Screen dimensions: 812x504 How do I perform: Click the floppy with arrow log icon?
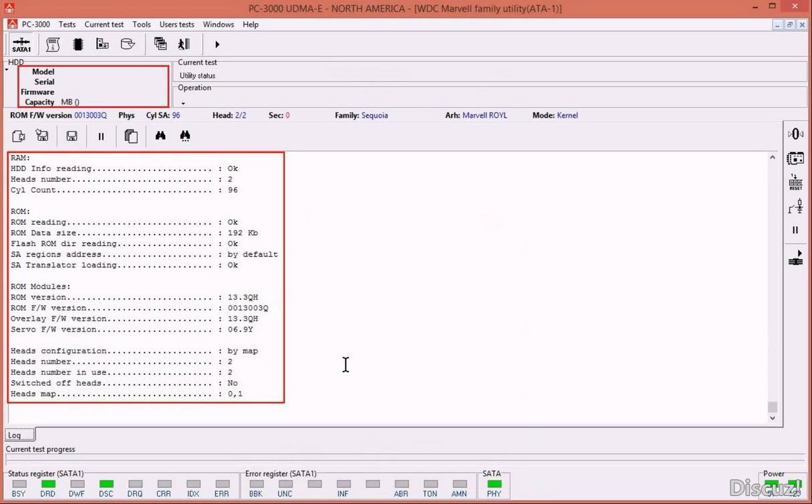pos(42,136)
